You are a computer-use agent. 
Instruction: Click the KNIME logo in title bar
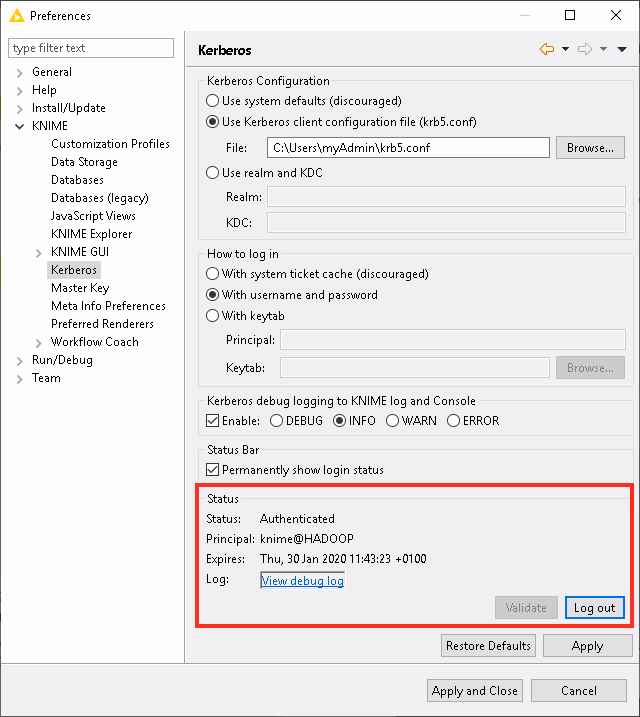[15, 16]
